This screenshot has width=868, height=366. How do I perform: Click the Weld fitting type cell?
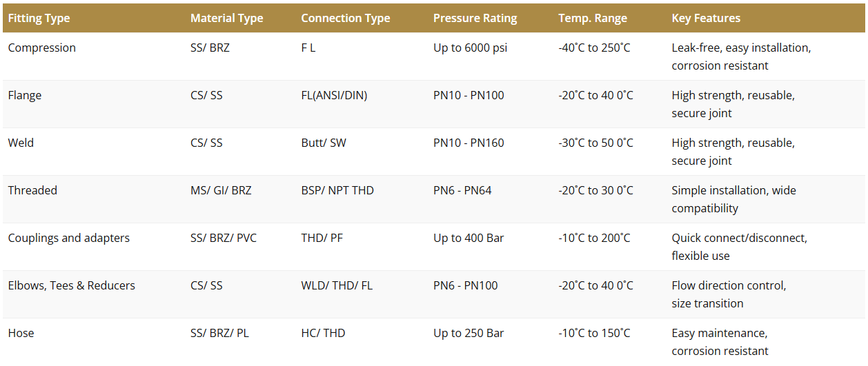click(x=21, y=143)
